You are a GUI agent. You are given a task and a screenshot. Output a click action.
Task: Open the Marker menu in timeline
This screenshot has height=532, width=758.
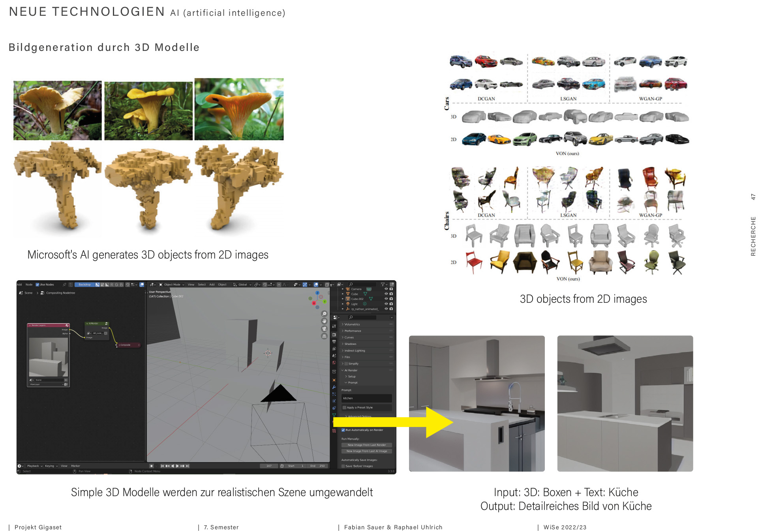pyautogui.click(x=75, y=466)
